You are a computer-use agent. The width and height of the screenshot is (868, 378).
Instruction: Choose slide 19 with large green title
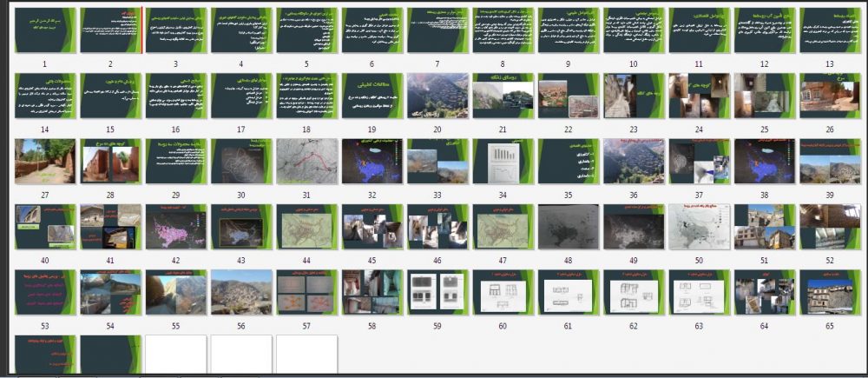(372, 96)
